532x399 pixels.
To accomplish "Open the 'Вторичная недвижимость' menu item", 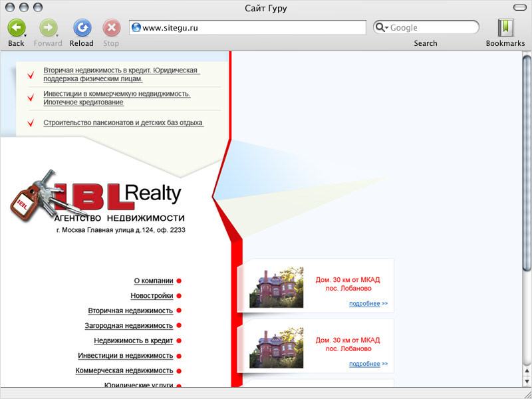I will [130, 311].
